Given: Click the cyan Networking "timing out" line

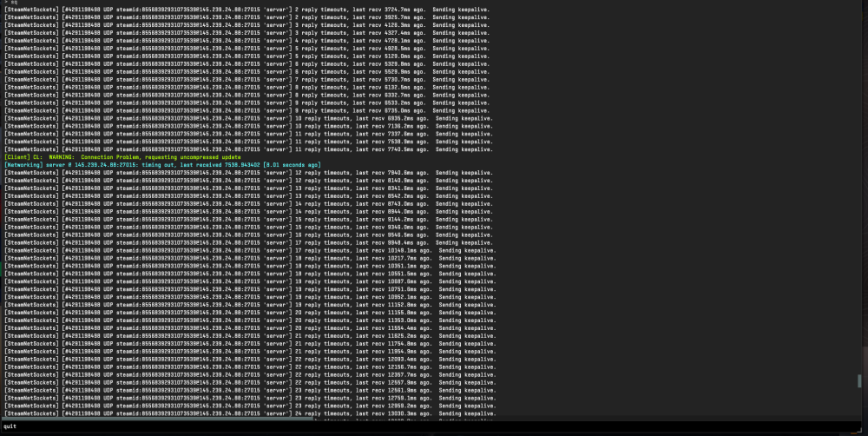Looking at the screenshot, I should pyautogui.click(x=162, y=165).
